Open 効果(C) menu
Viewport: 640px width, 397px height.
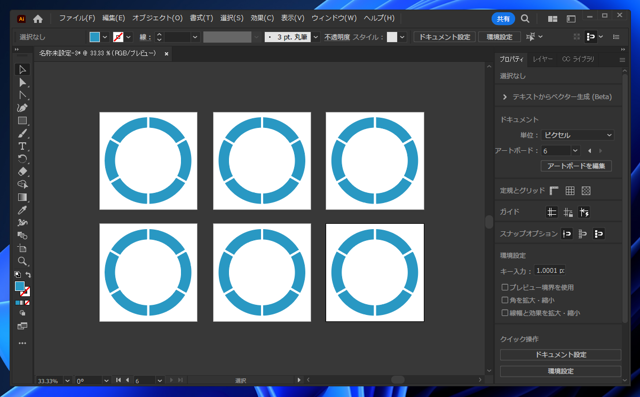(x=262, y=18)
